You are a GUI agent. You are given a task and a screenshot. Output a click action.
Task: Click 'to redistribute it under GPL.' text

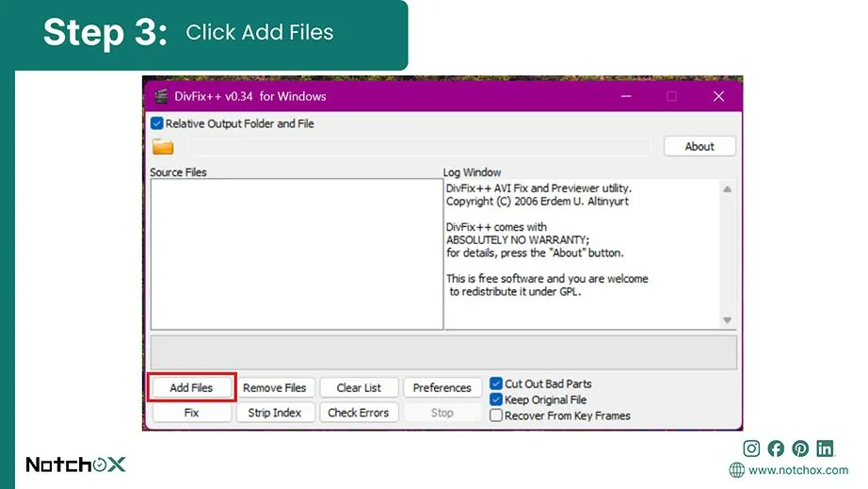(x=515, y=291)
